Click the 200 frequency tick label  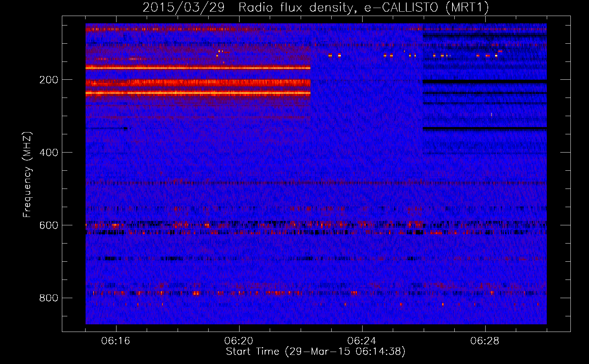49,80
